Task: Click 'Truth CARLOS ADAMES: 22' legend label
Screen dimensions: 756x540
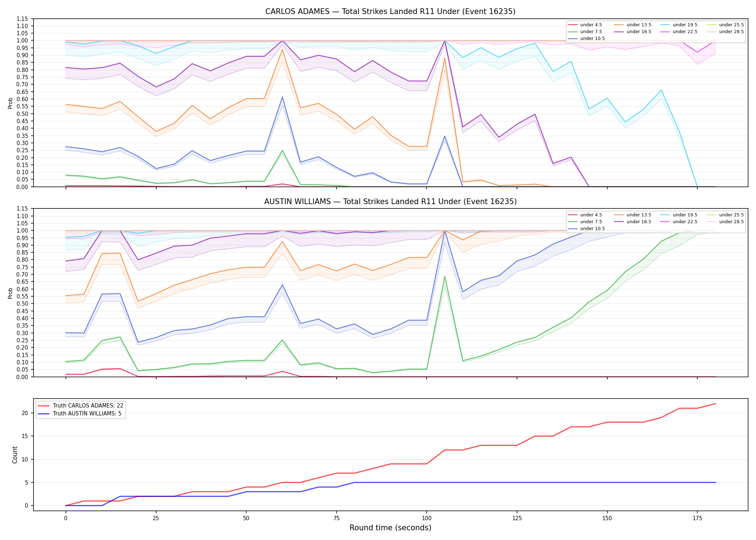Action: coord(88,406)
